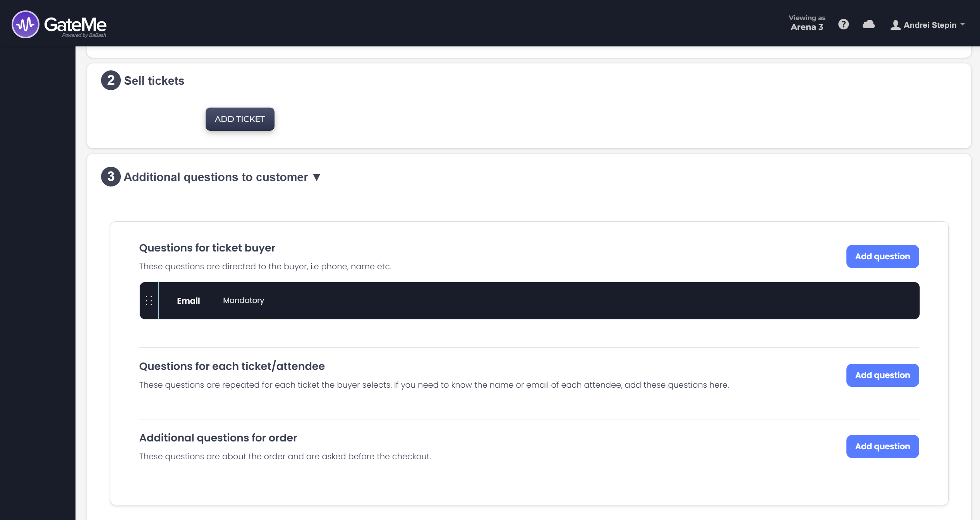Click the Mandatory label on Email row

point(243,301)
